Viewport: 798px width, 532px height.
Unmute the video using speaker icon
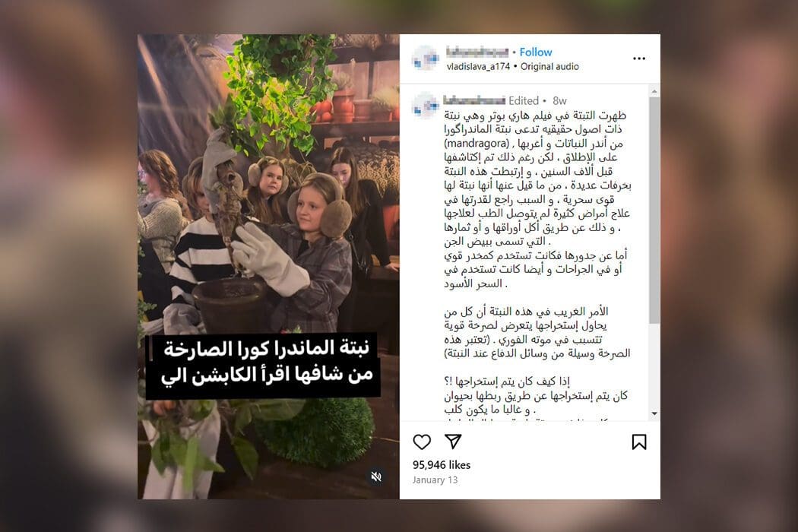pos(377,477)
